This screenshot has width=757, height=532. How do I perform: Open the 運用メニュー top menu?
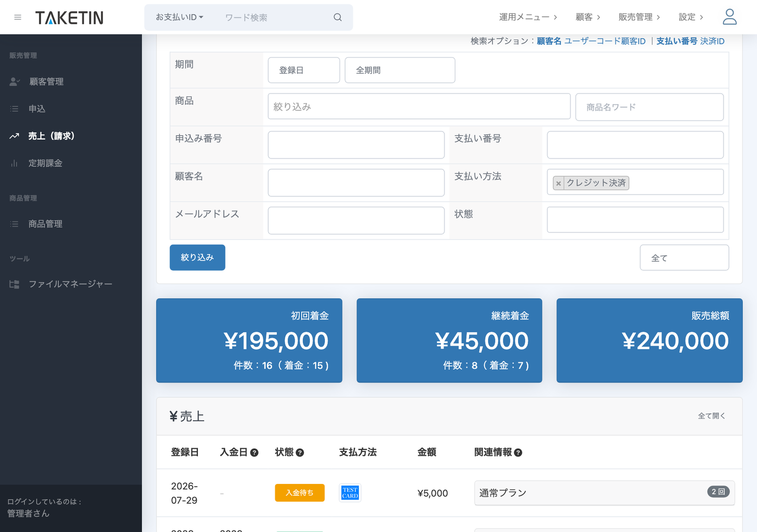pyautogui.click(x=528, y=17)
